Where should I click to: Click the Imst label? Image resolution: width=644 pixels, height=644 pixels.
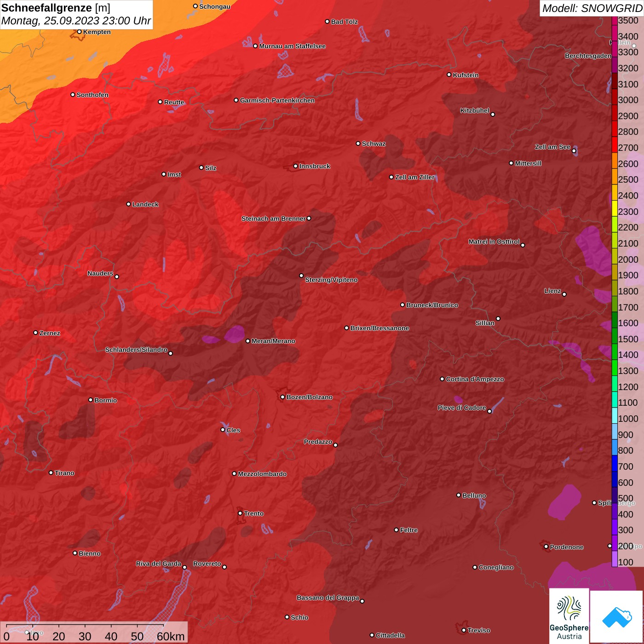point(174,174)
